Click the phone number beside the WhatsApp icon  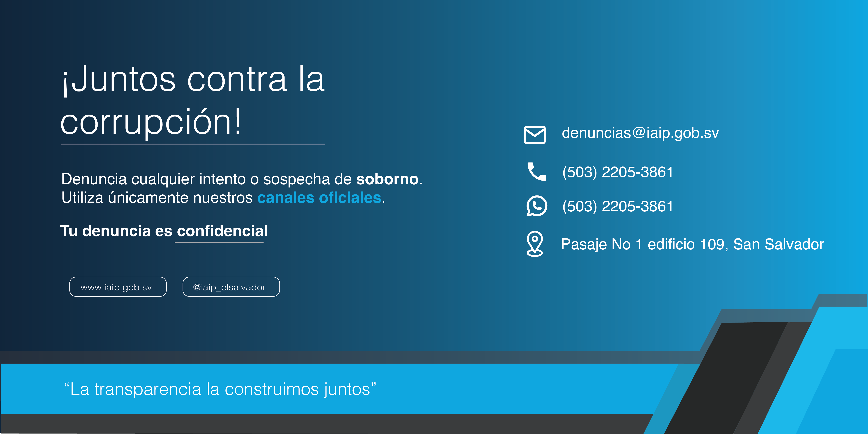point(617,206)
